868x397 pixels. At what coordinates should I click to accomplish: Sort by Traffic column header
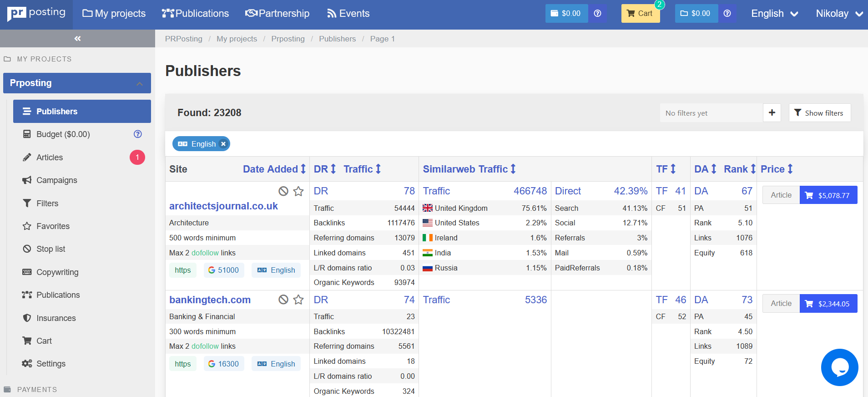click(362, 169)
